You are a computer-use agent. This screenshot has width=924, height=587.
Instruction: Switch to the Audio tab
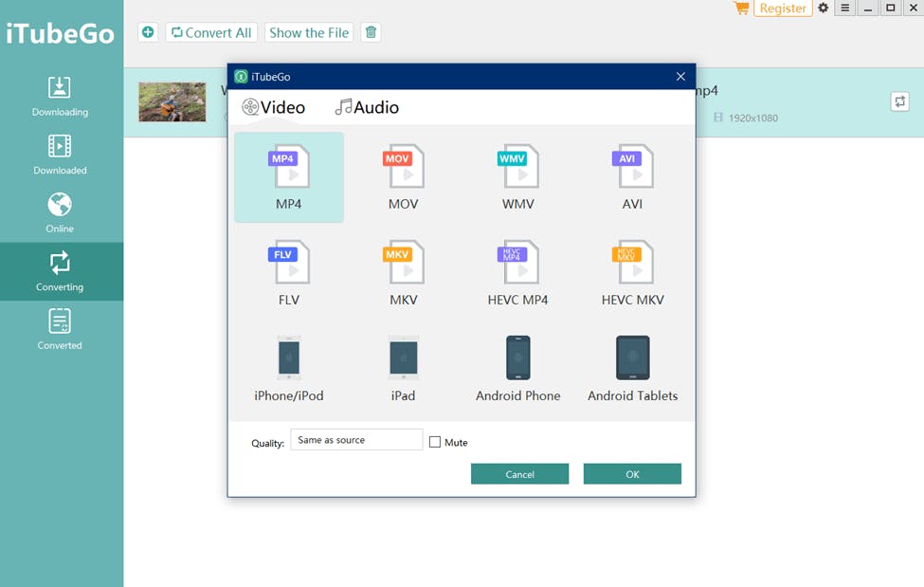[x=367, y=107]
